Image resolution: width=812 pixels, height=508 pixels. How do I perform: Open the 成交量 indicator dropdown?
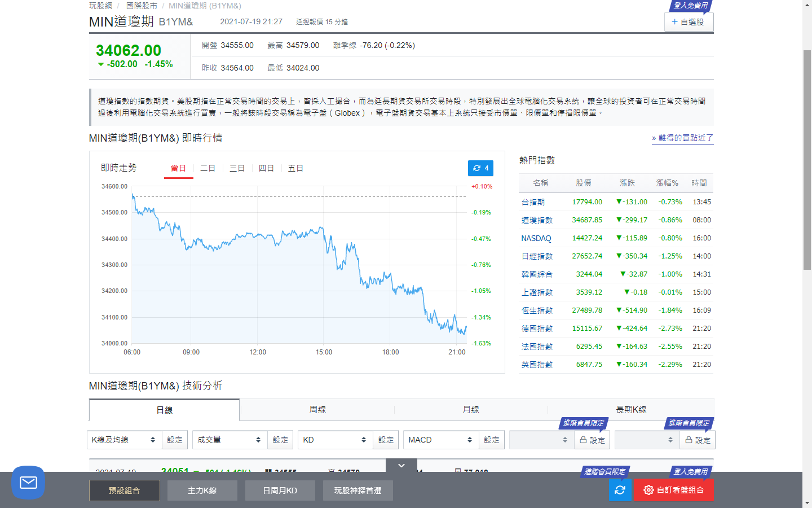(x=230, y=440)
